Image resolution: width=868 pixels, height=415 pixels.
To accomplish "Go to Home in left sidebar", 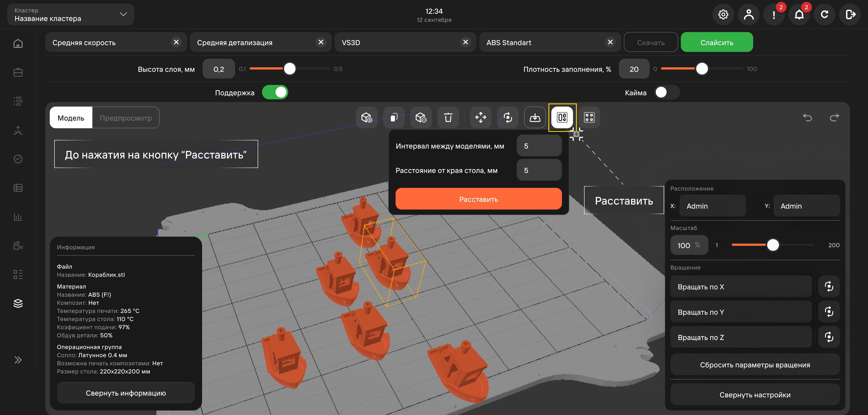I will tap(18, 44).
